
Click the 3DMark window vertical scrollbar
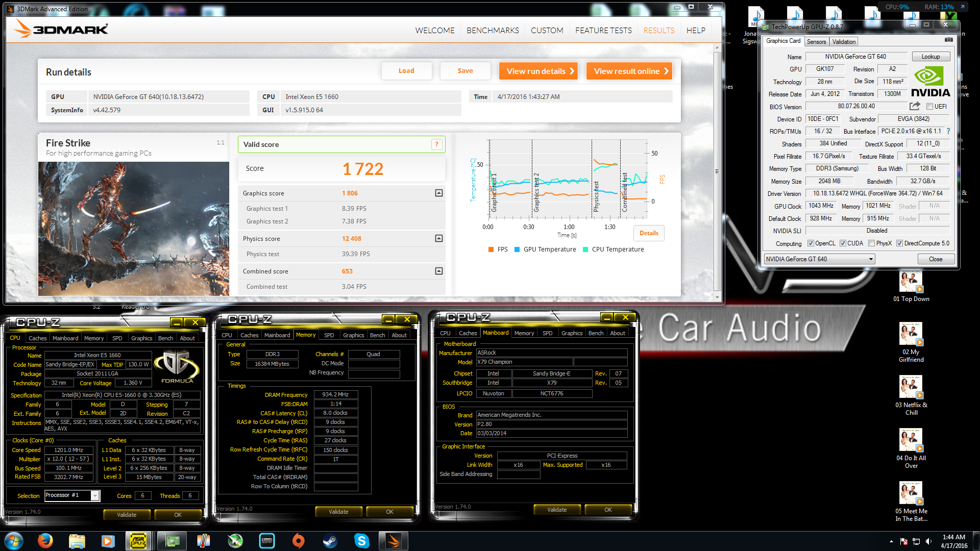(x=717, y=171)
